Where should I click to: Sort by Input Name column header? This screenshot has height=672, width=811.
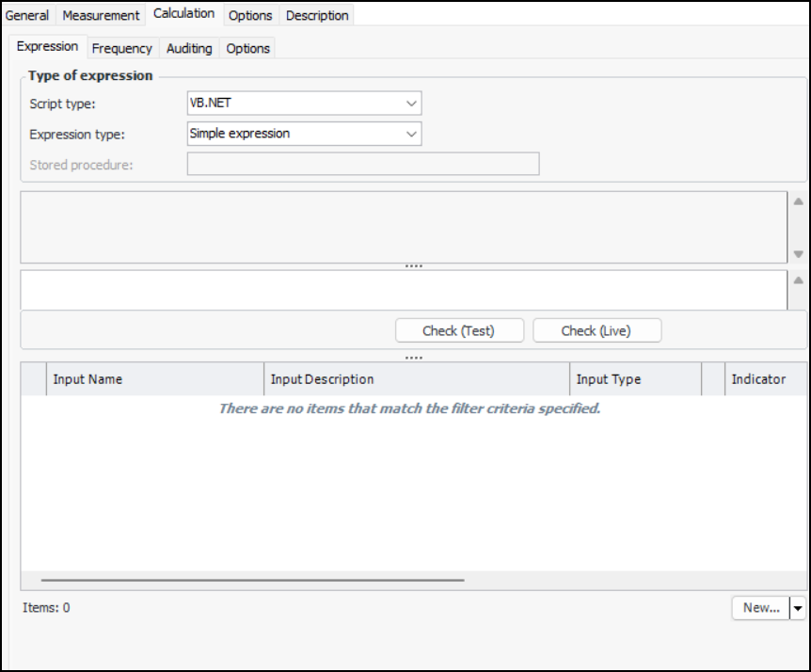click(155, 379)
